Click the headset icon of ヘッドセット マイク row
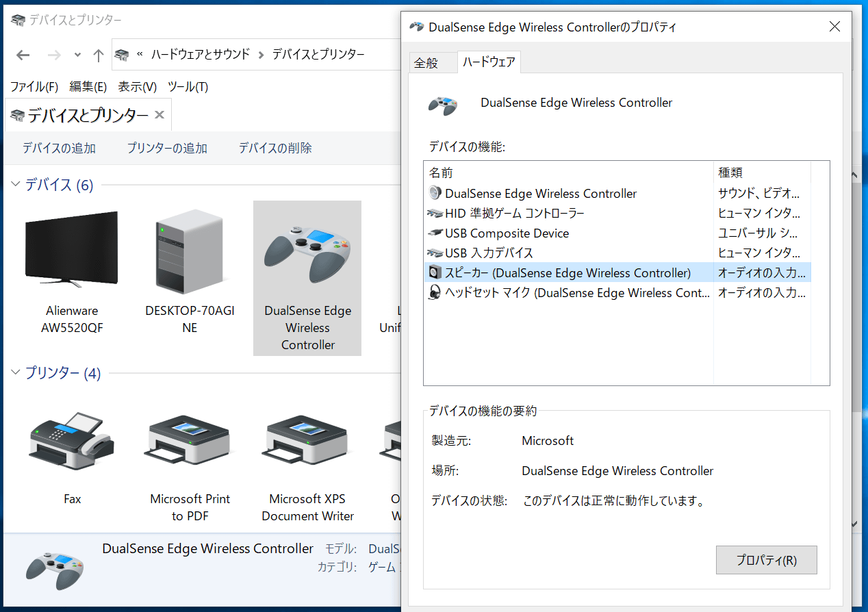This screenshot has height=612, width=868. 435,293
